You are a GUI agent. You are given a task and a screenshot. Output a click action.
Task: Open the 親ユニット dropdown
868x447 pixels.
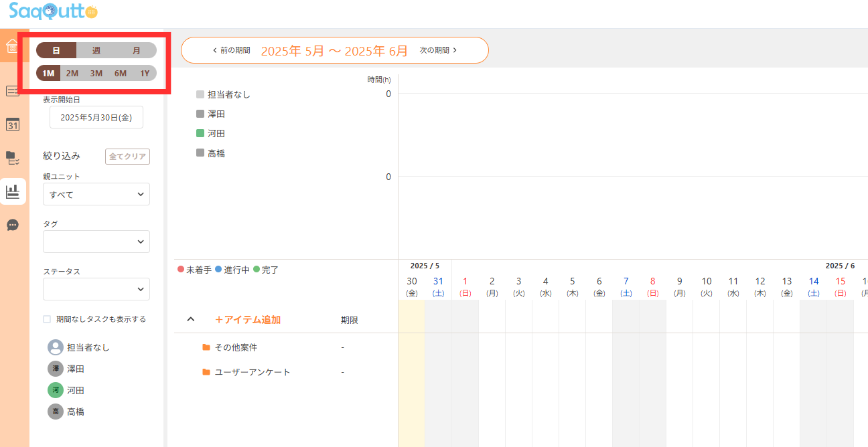(96, 194)
